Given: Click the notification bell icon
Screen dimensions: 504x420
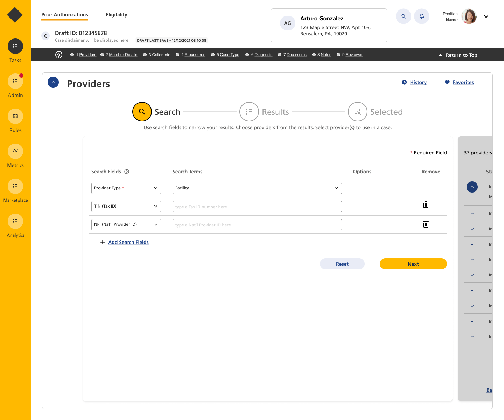Looking at the screenshot, I should coord(422,16).
